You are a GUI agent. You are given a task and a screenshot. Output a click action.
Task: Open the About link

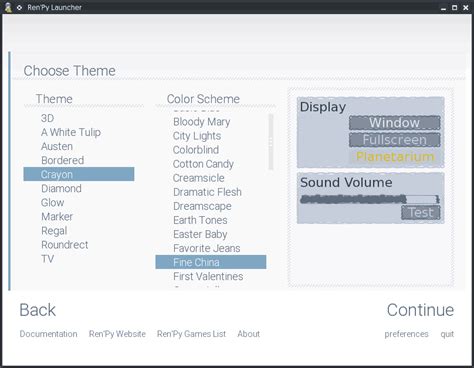pos(249,334)
